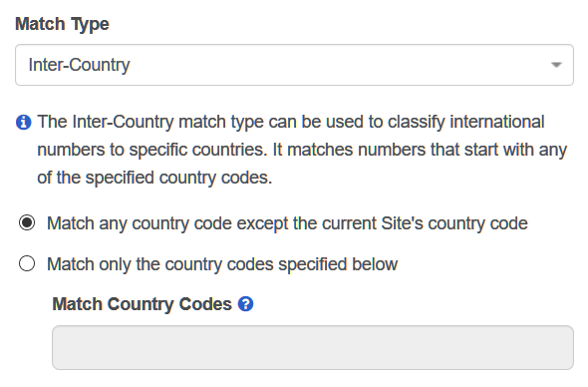Image resolution: width=588 pixels, height=387 pixels.
Task: Click the blue info icon beside description
Action: pos(23,122)
